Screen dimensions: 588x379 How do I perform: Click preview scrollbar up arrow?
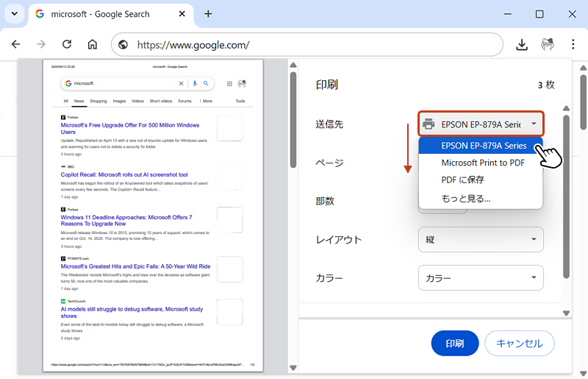pos(293,65)
